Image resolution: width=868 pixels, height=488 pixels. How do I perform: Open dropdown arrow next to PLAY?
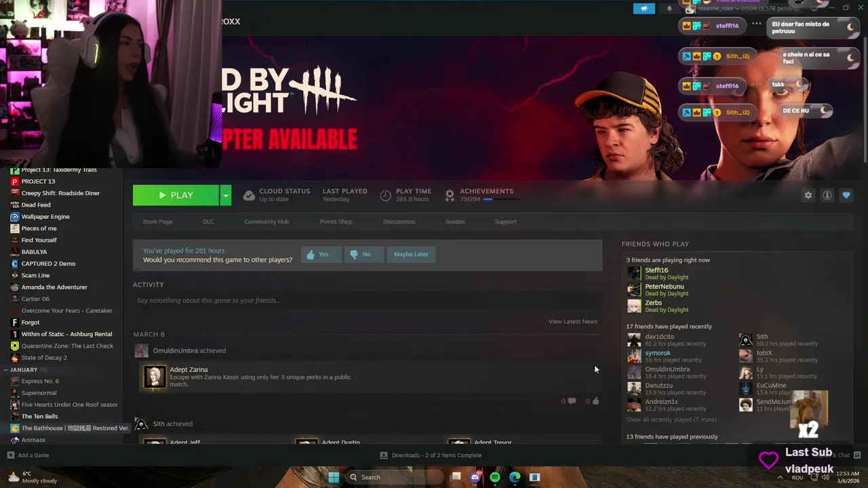(225, 195)
